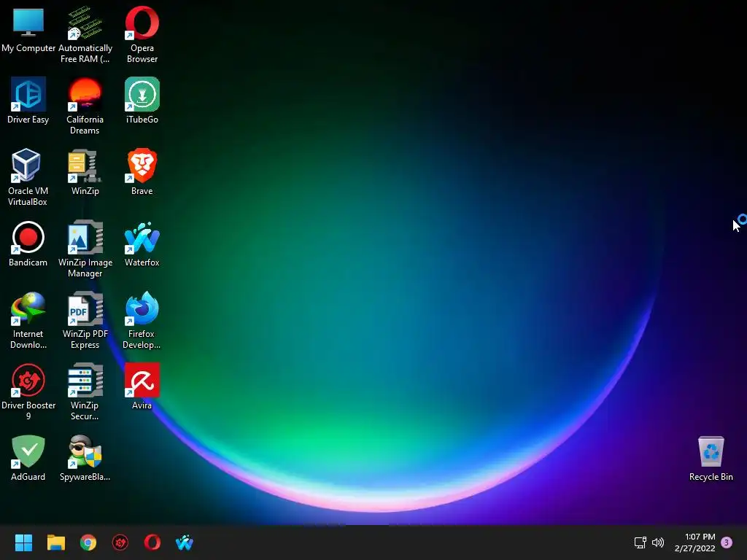This screenshot has width=747, height=560.
Task: Launch WinZip PDF Express shortcut
Action: (x=85, y=320)
